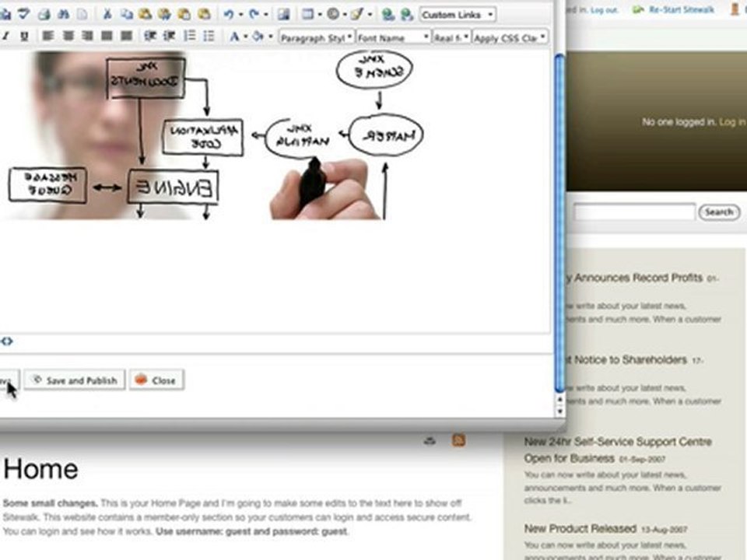Undo the last edit
The image size is (747, 560).
tap(229, 14)
